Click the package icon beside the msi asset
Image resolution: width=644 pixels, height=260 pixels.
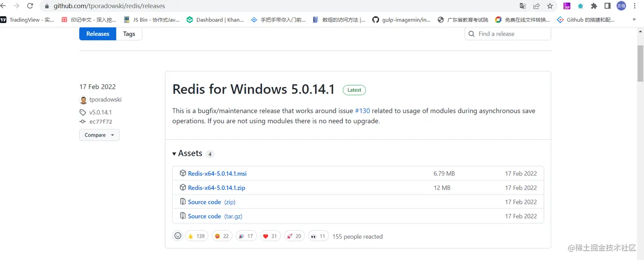[x=183, y=173]
